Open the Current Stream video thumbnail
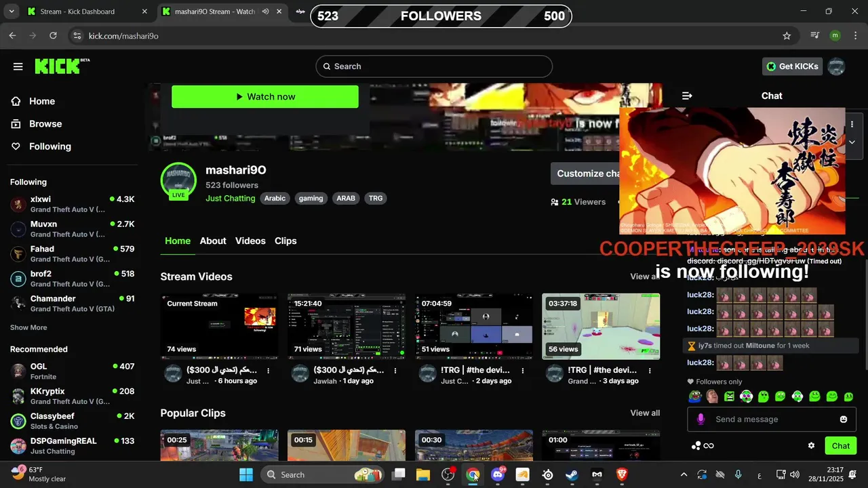 point(219,327)
